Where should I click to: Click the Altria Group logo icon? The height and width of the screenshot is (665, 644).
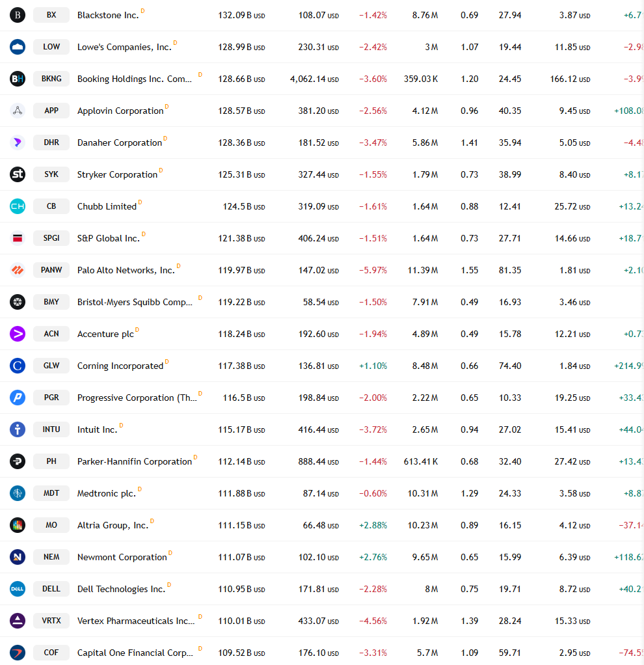(18, 525)
